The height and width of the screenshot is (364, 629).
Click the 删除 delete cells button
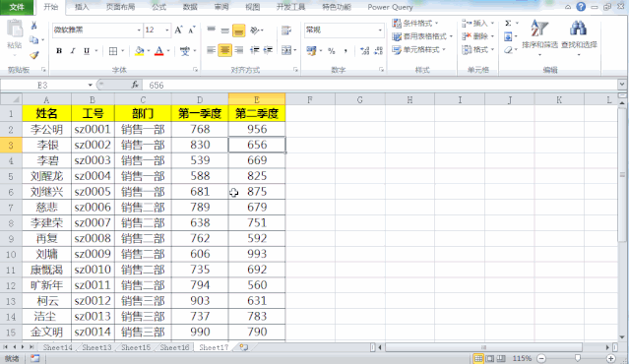coord(477,36)
